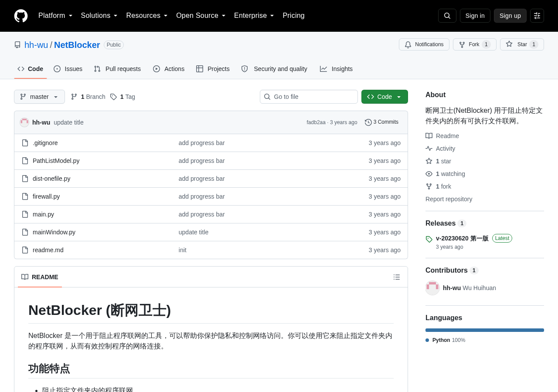This screenshot has height=392, width=558.
Task: Click the search magnifier icon button
Action: click(x=447, y=16)
